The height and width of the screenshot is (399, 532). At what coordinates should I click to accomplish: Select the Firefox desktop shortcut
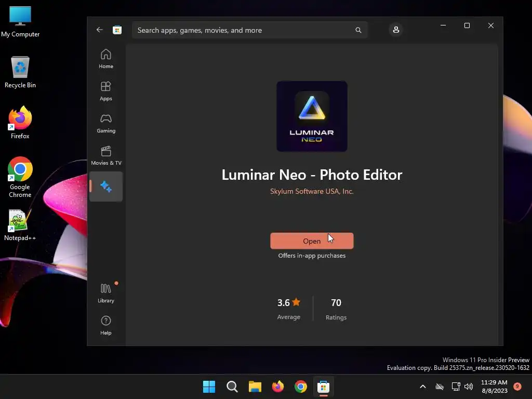[x=20, y=123]
